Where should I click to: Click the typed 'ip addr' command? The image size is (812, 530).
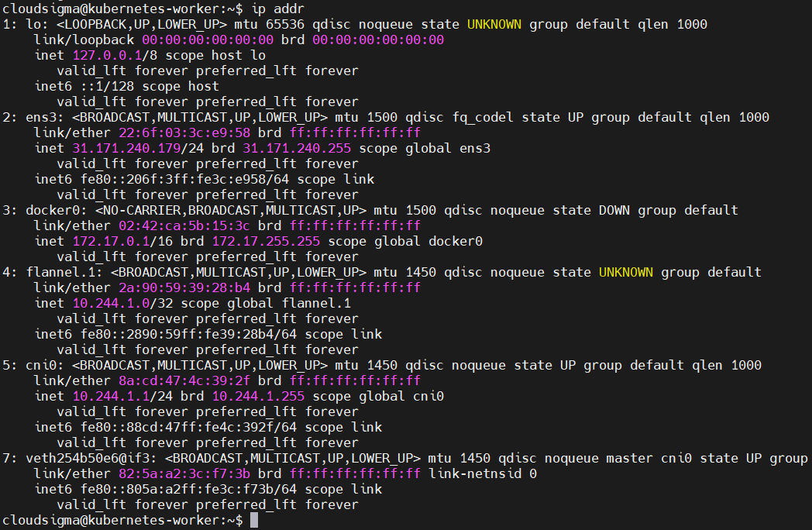click(x=277, y=9)
